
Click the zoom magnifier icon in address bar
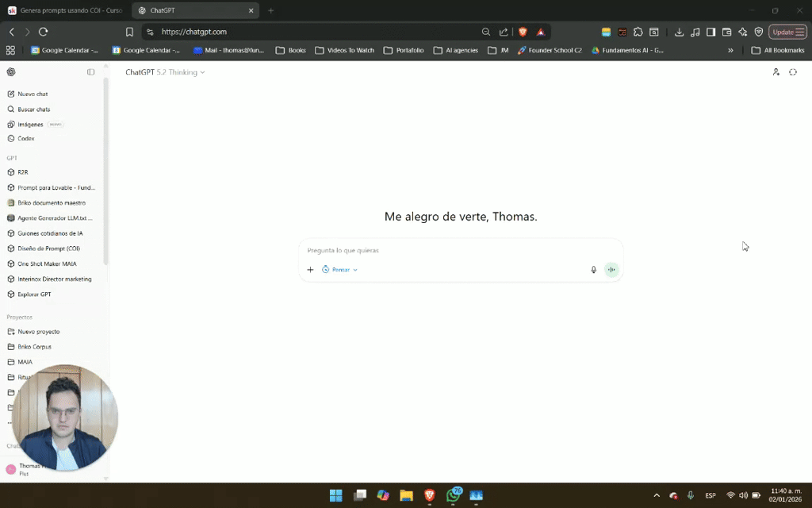pos(486,32)
